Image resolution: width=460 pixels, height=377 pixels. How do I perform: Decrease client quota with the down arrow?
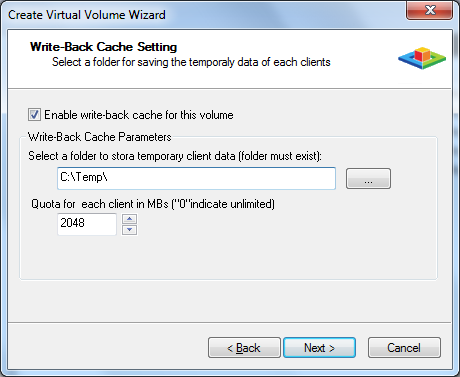pyautogui.click(x=130, y=230)
